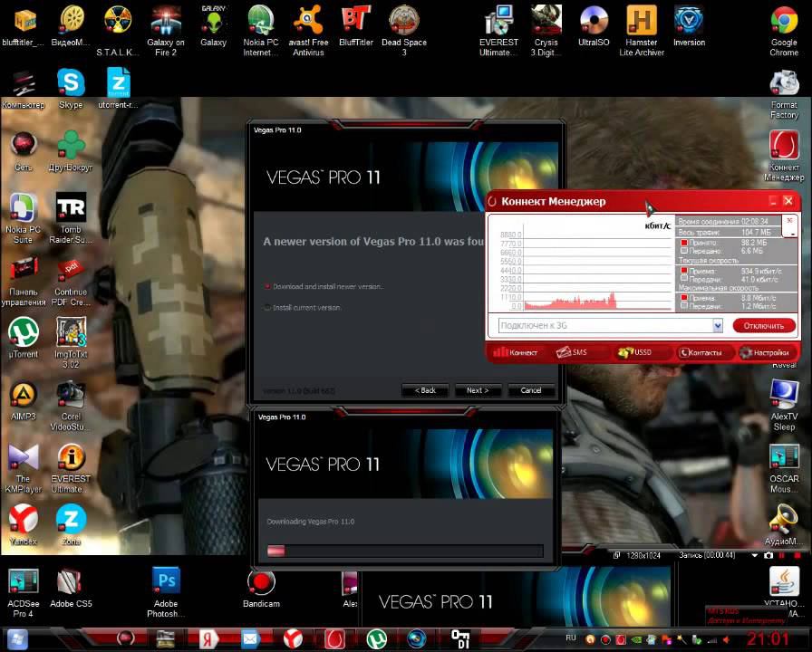Launch Dead Space 3 desktop shortcut
812x652 pixels.
(x=404, y=31)
